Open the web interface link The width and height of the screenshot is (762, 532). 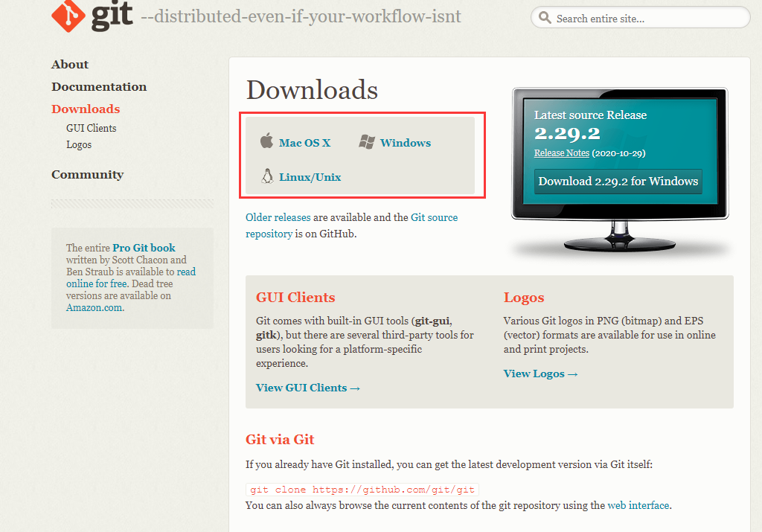click(x=638, y=505)
